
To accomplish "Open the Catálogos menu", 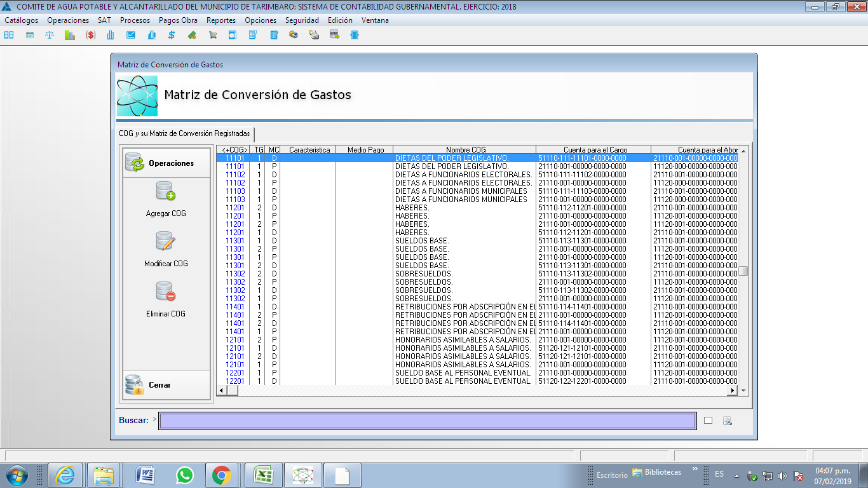I will click(x=21, y=20).
